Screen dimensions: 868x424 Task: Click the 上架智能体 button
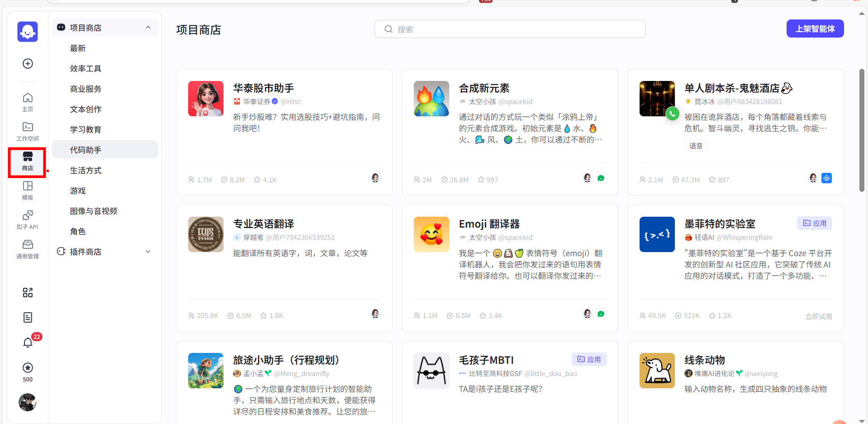click(815, 29)
